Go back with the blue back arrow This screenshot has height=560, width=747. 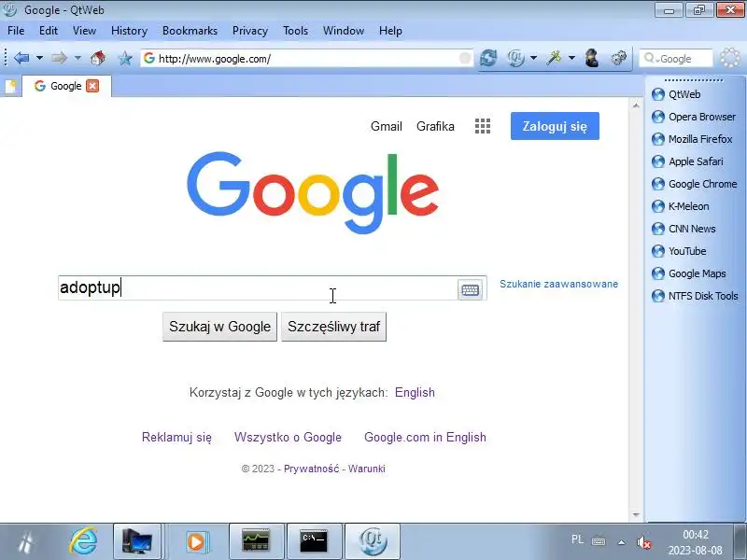click(x=21, y=59)
